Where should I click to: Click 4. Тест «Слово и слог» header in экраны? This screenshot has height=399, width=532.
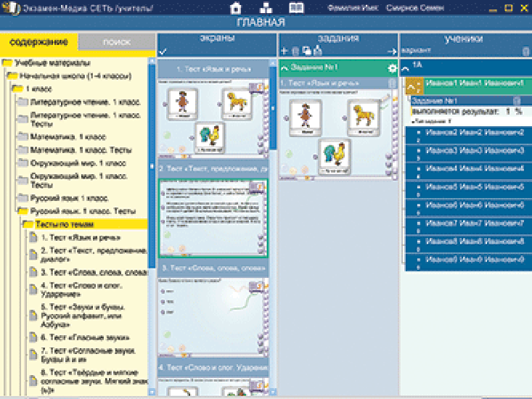pos(213,368)
